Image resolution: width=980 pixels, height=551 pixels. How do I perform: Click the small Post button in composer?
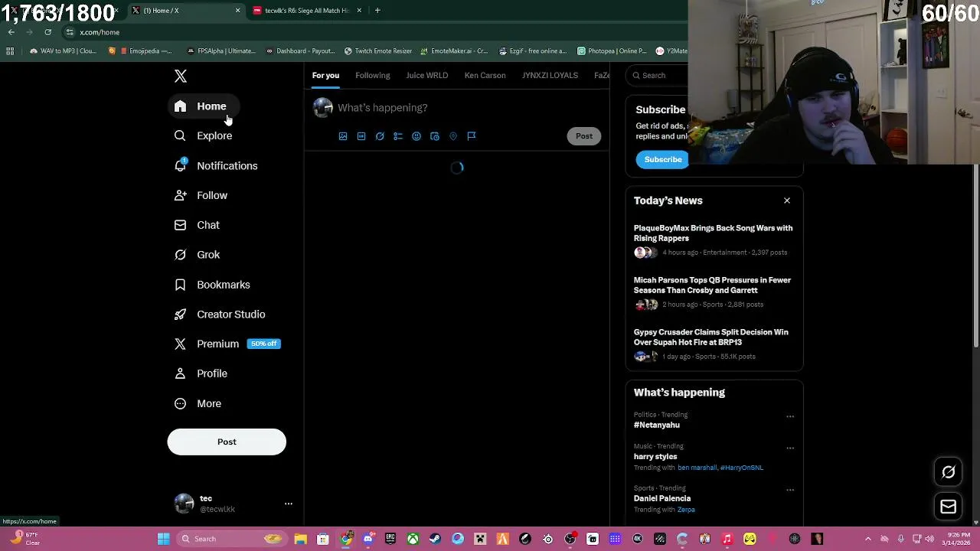[x=584, y=136]
